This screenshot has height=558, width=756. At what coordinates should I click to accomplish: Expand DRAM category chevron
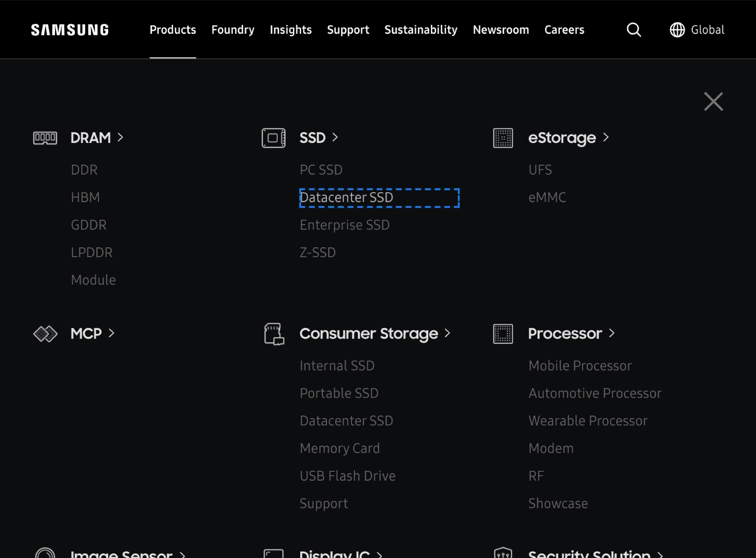click(x=120, y=137)
